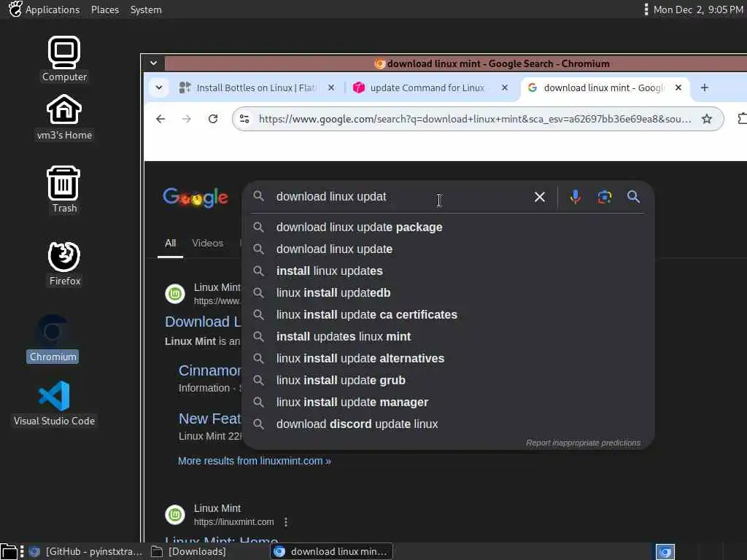Launch Firefox from the desktop
This screenshot has width=747, height=560.
coord(64,264)
